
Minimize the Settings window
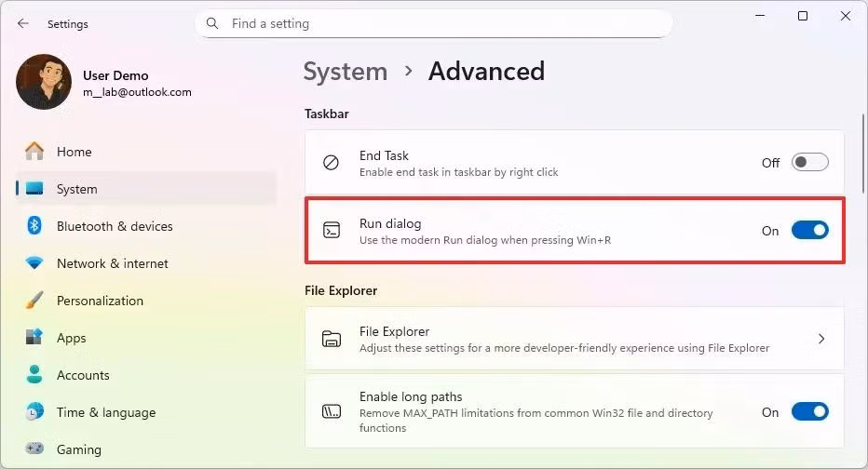click(760, 16)
